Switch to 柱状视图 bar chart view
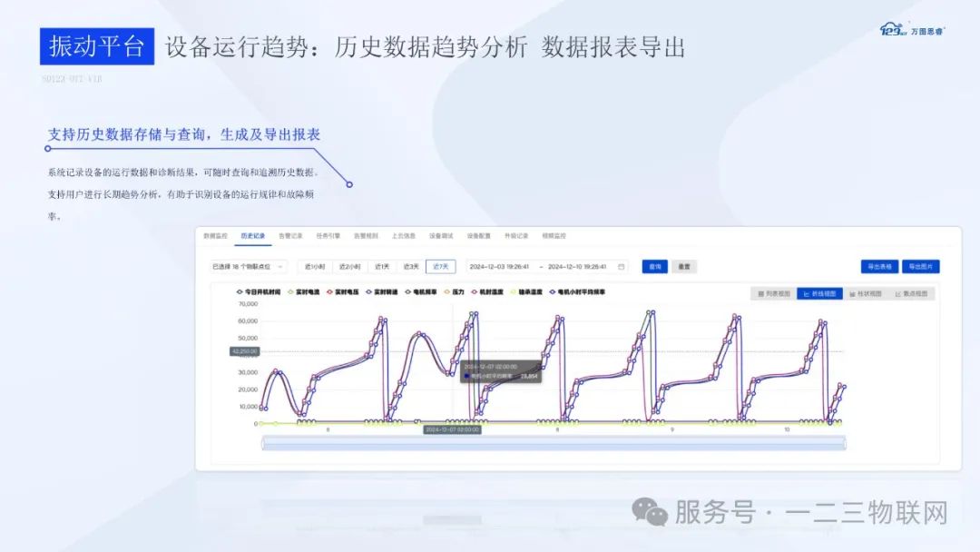 pyautogui.click(x=866, y=293)
